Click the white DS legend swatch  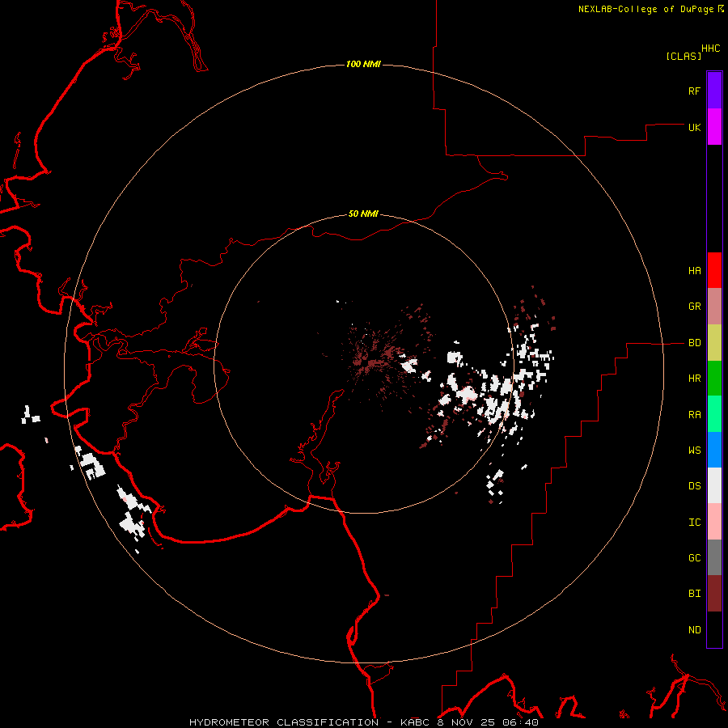[x=714, y=485]
